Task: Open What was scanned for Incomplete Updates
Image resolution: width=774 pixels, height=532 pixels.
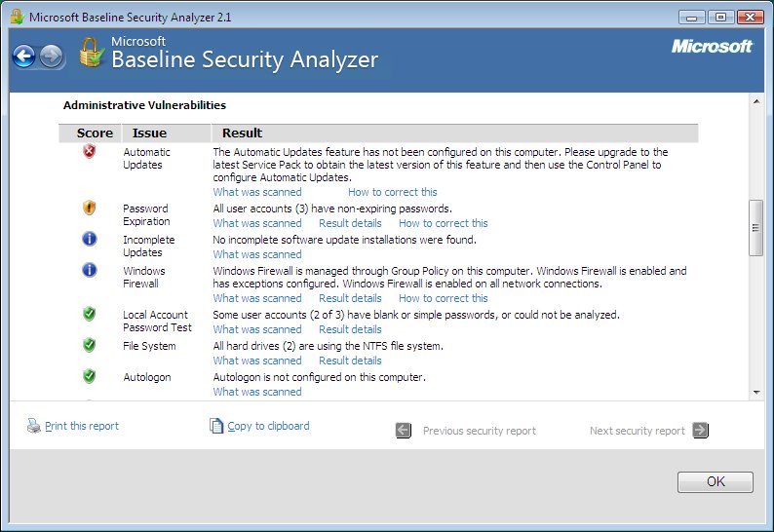Action: 257,254
